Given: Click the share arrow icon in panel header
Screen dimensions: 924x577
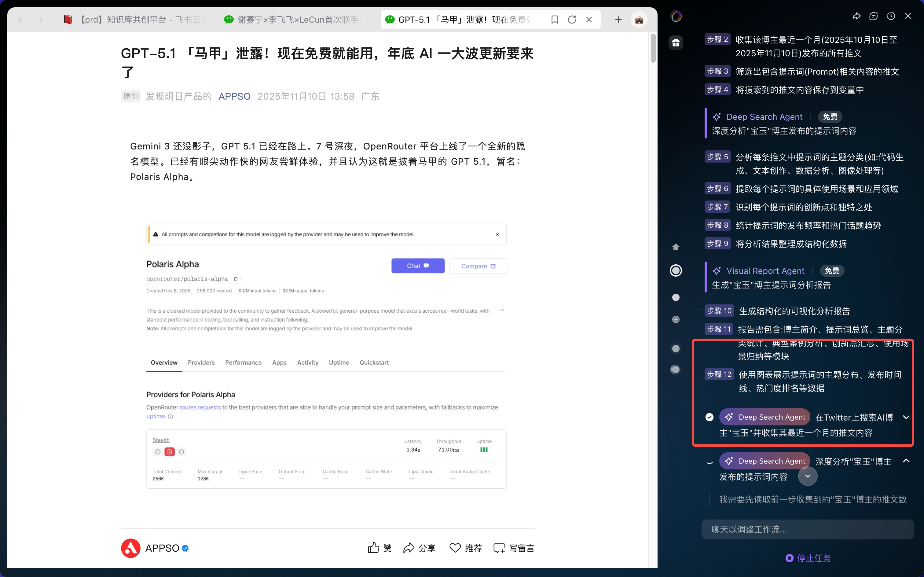Looking at the screenshot, I should click(x=856, y=16).
